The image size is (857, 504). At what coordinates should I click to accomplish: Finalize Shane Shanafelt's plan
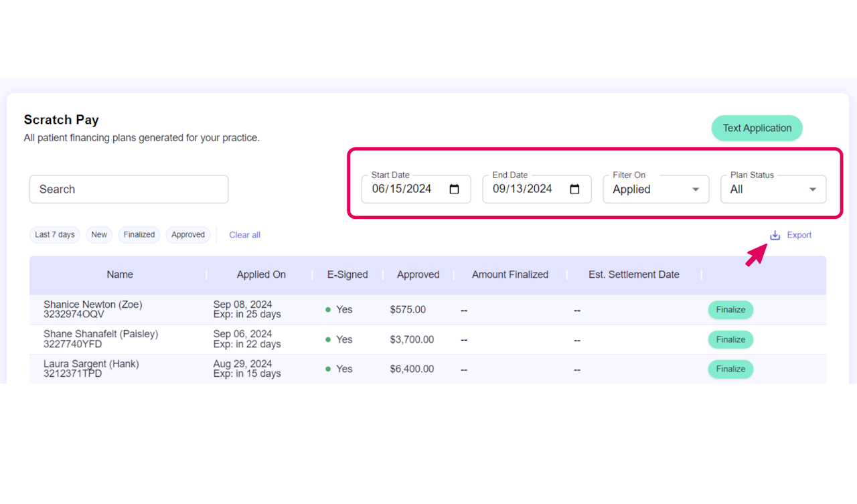pos(730,339)
